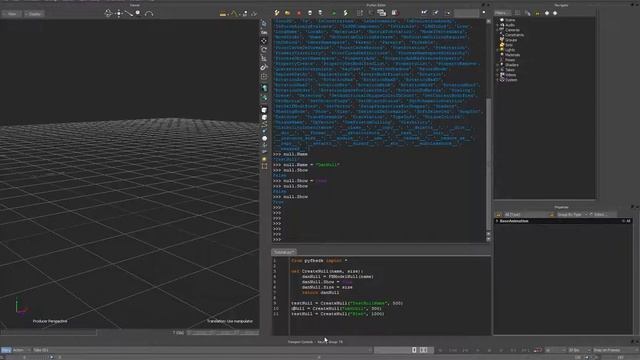Click the lightning bolt icon in Python Editor
Image resolution: width=640 pixels, height=360 pixels.
coord(346,13)
